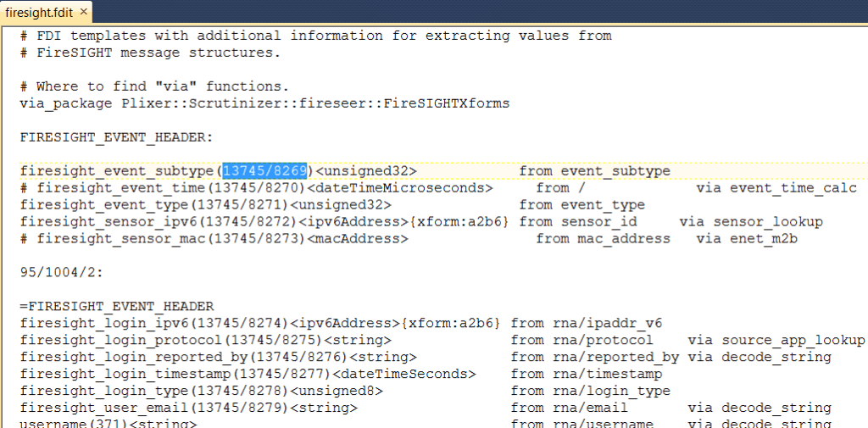Place cursor on the FIRESIGHT_EVENT_HEADER: label line
This screenshot has height=428, width=868.
coord(116,137)
